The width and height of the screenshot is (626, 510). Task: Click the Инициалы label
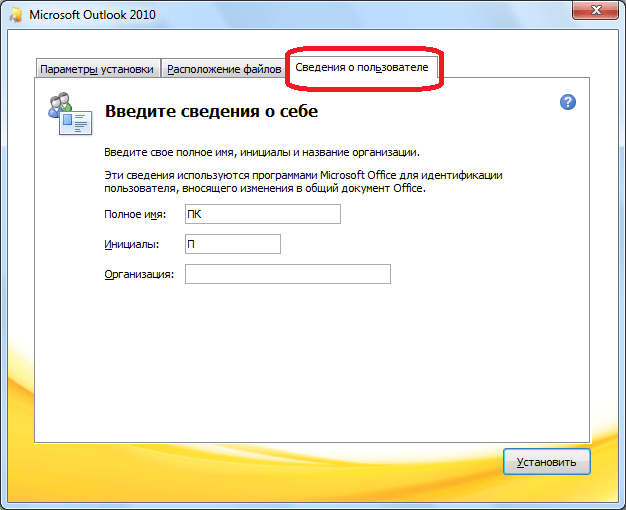pos(132,244)
